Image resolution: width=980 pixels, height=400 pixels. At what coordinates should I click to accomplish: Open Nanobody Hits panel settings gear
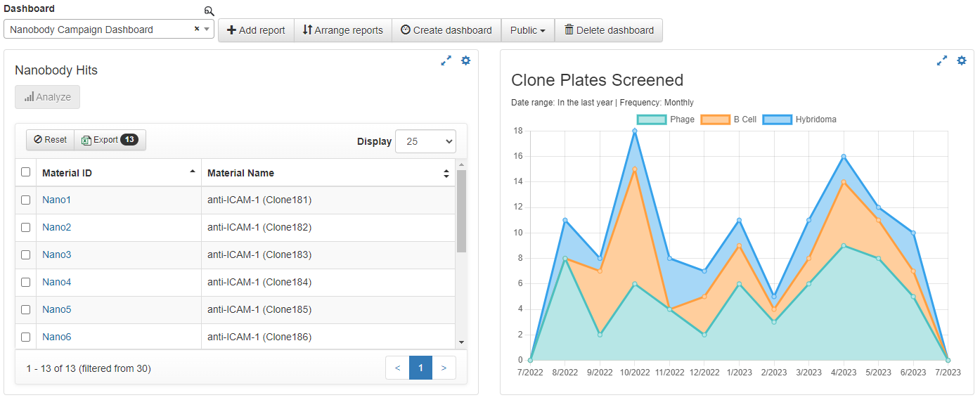coord(465,61)
